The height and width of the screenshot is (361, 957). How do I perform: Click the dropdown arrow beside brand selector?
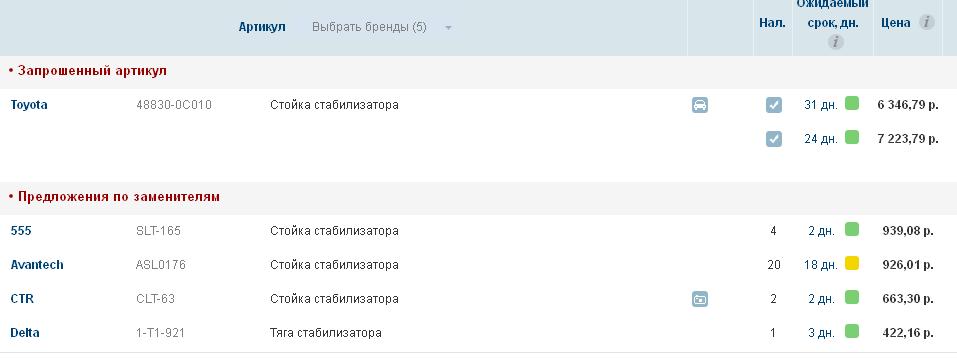448,27
